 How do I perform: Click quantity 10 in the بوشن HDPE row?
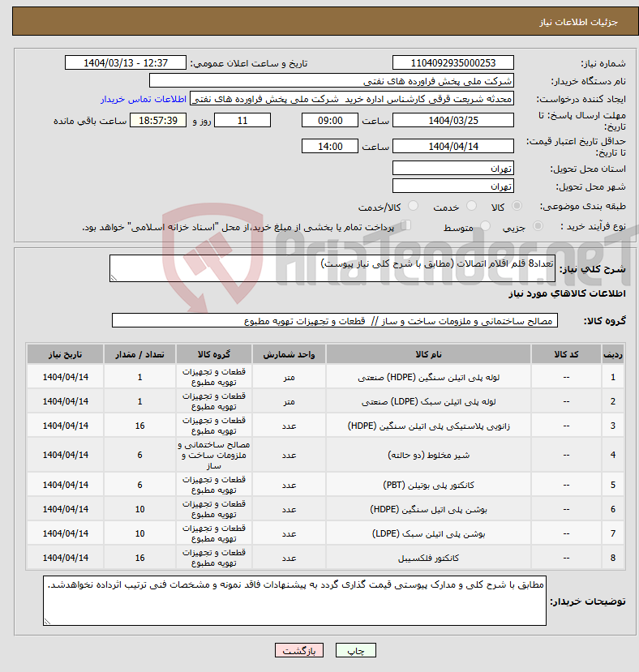coord(139,509)
